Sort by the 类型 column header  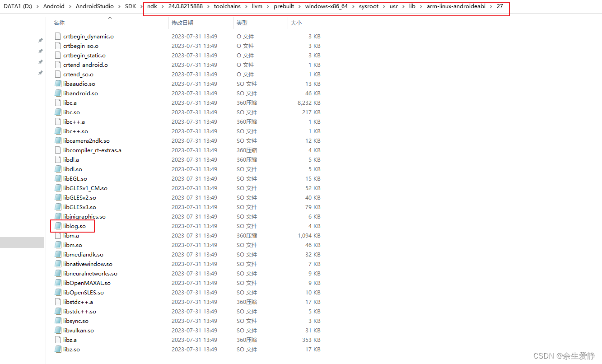[242, 23]
